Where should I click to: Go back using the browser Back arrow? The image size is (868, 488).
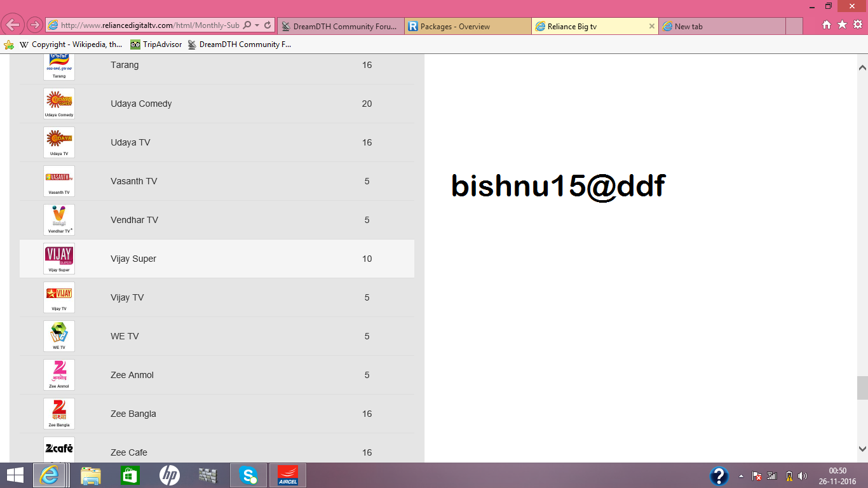point(13,25)
